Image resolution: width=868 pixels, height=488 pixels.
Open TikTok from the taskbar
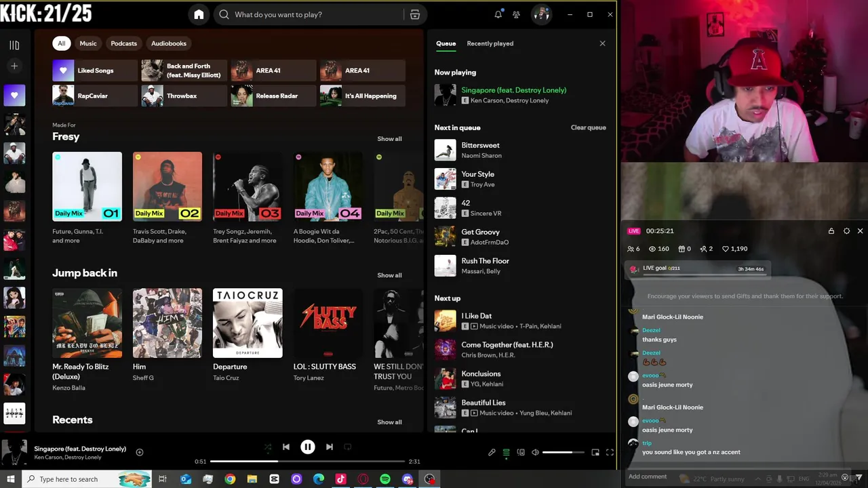click(x=340, y=479)
